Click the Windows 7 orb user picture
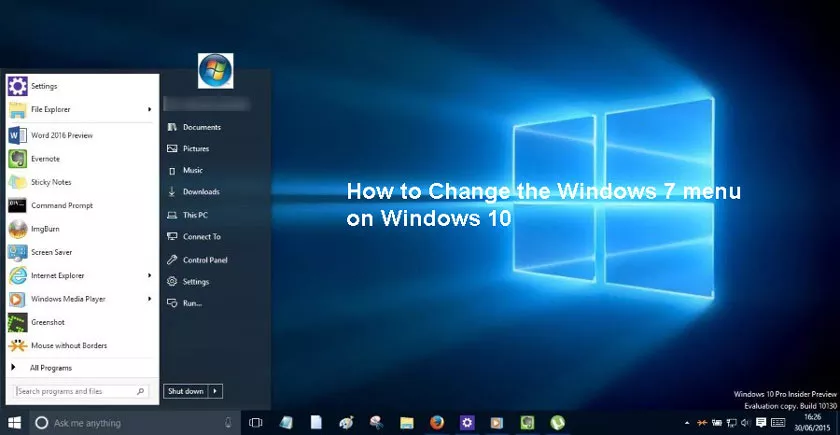 pos(215,71)
